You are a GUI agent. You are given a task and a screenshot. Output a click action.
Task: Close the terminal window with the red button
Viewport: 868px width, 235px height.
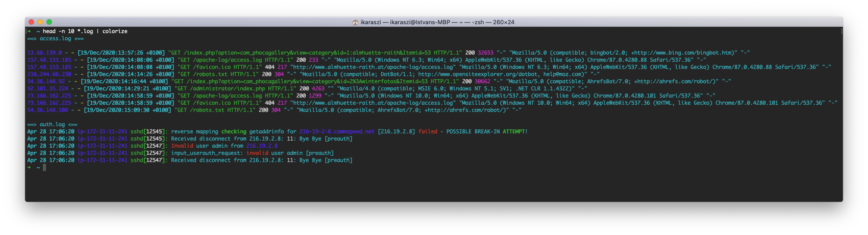click(31, 22)
